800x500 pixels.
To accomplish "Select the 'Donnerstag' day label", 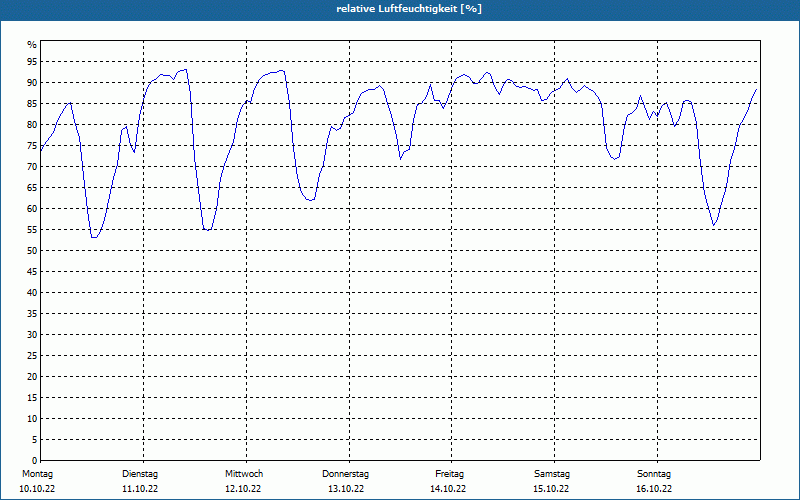I will point(345,474).
